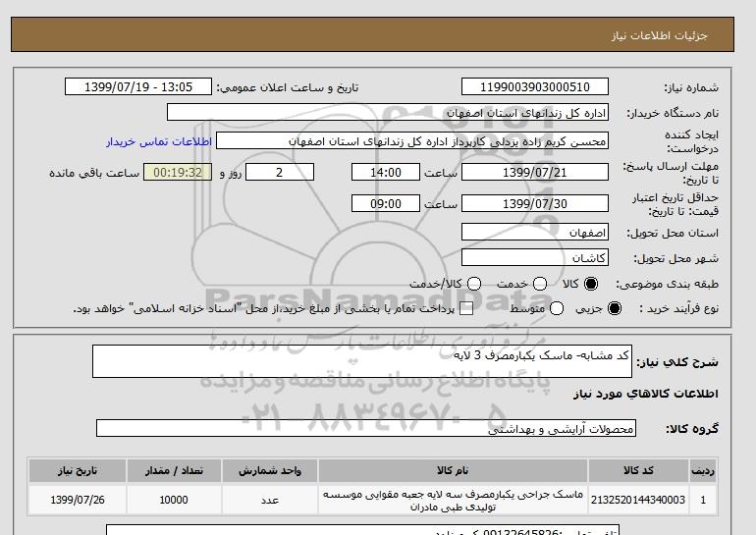Click the request creator name field
Image resolution: width=756 pixels, height=535 pixels.
point(412,141)
